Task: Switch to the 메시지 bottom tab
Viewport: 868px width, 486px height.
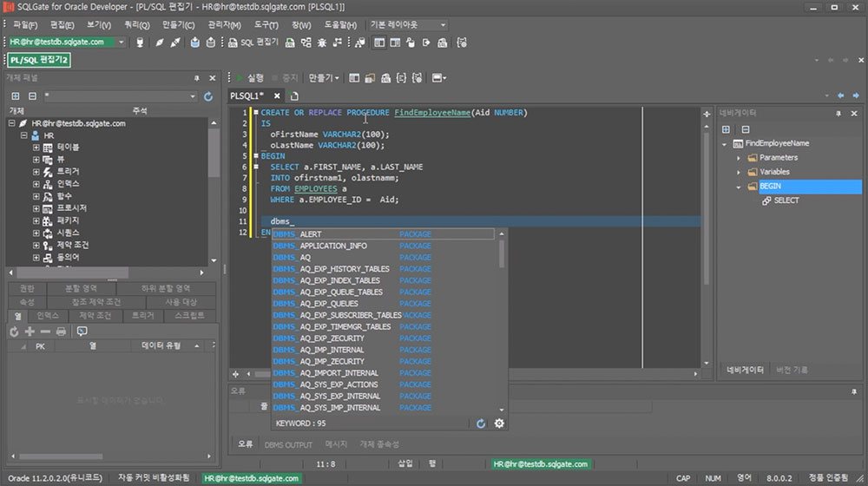Action: [x=336, y=444]
